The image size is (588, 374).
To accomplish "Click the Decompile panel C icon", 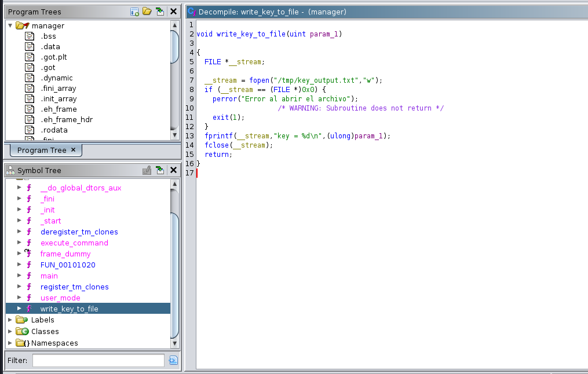I will point(192,12).
